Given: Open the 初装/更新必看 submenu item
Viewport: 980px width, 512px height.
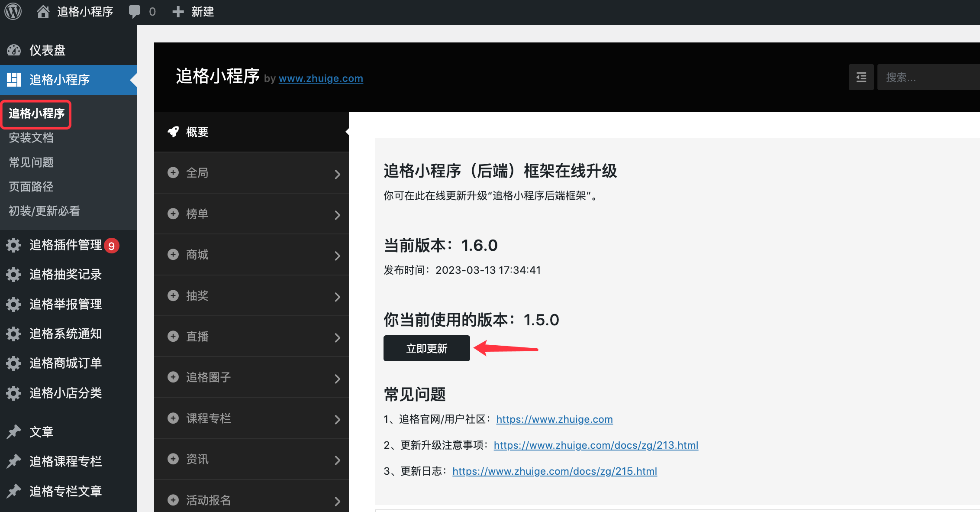Looking at the screenshot, I should pyautogui.click(x=44, y=211).
